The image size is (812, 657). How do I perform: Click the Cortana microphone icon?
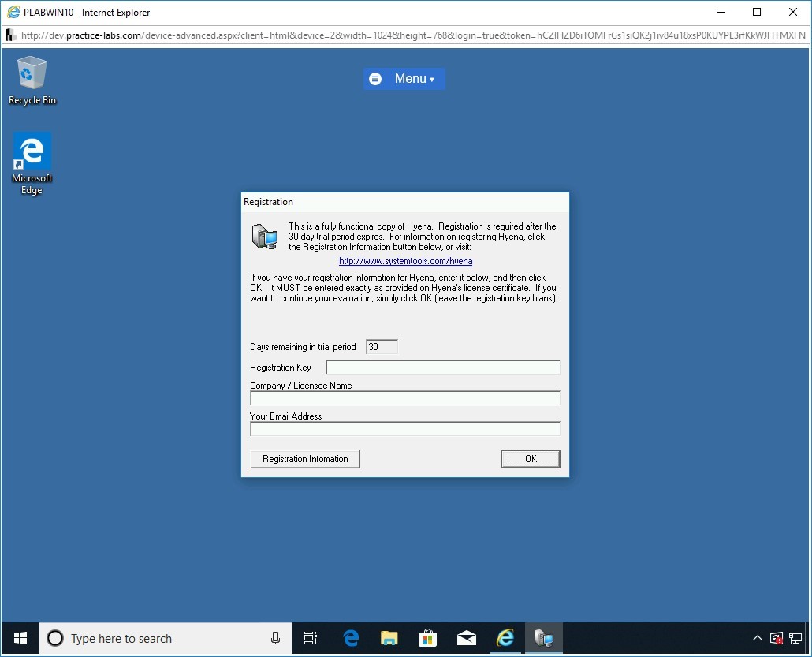(x=275, y=638)
